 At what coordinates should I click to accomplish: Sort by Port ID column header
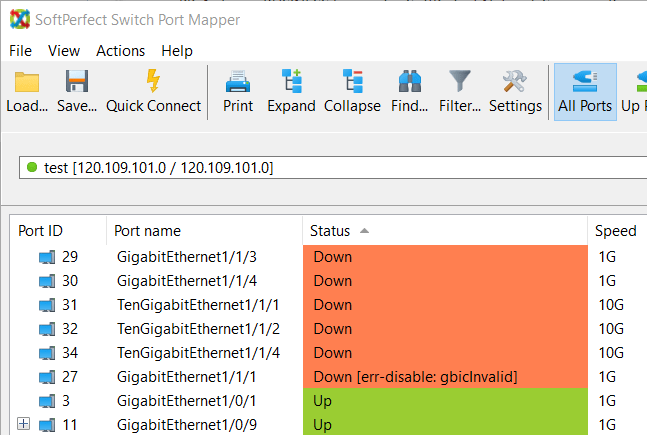tap(58, 231)
